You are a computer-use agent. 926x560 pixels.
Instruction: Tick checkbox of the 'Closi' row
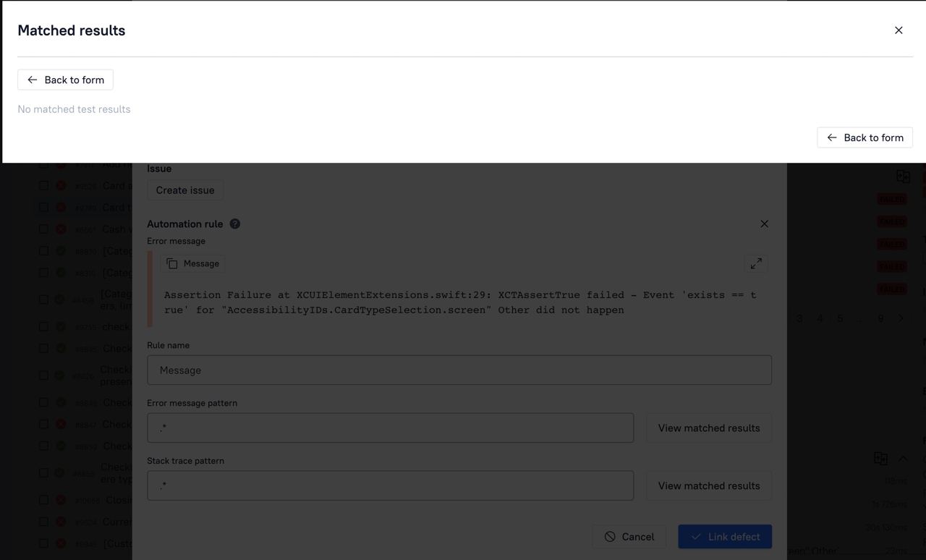point(44,500)
